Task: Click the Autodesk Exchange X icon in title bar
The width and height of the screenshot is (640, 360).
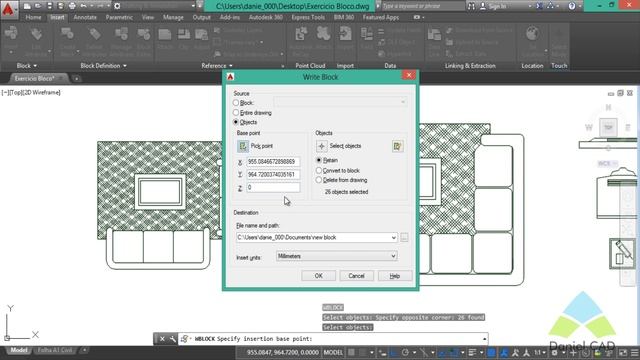Action: pyautogui.click(x=539, y=6)
